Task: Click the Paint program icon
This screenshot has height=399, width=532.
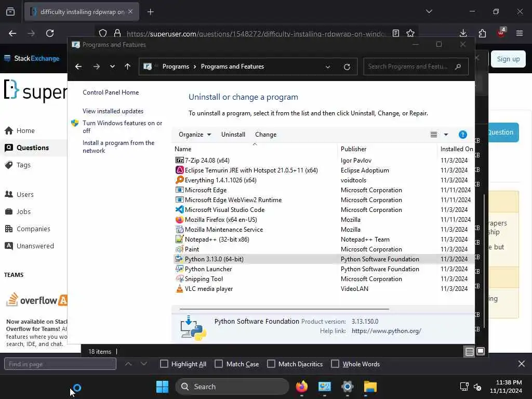Action: [x=179, y=249]
